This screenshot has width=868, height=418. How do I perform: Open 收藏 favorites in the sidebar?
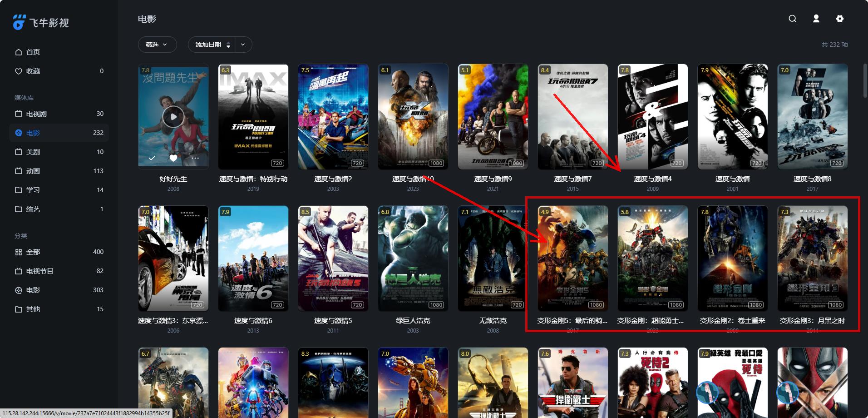(59, 71)
